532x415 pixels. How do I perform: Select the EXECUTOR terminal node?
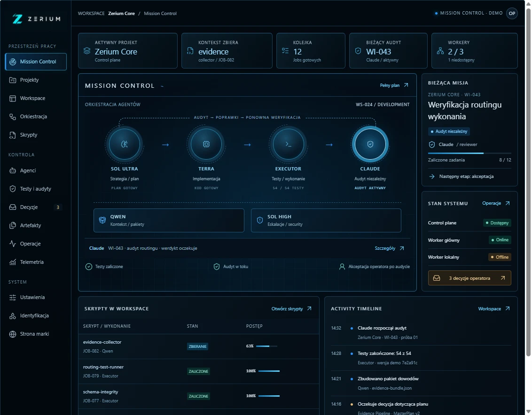tap(288, 144)
